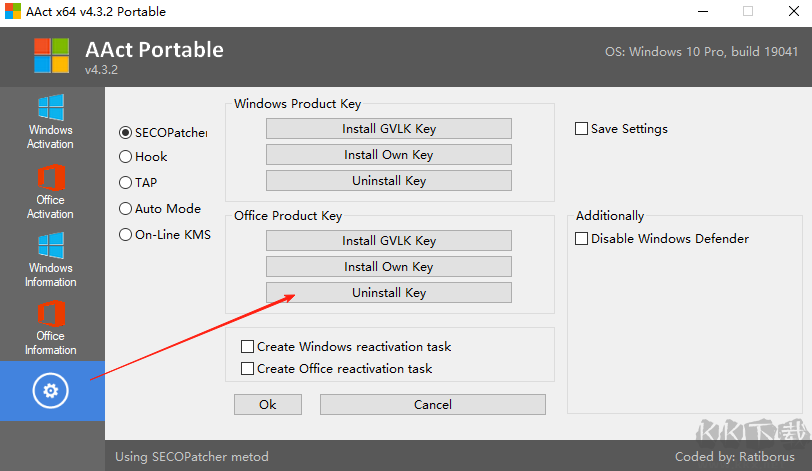This screenshot has width=812, height=471.
Task: Open Office Activation from the sidebar
Action: [x=51, y=192]
